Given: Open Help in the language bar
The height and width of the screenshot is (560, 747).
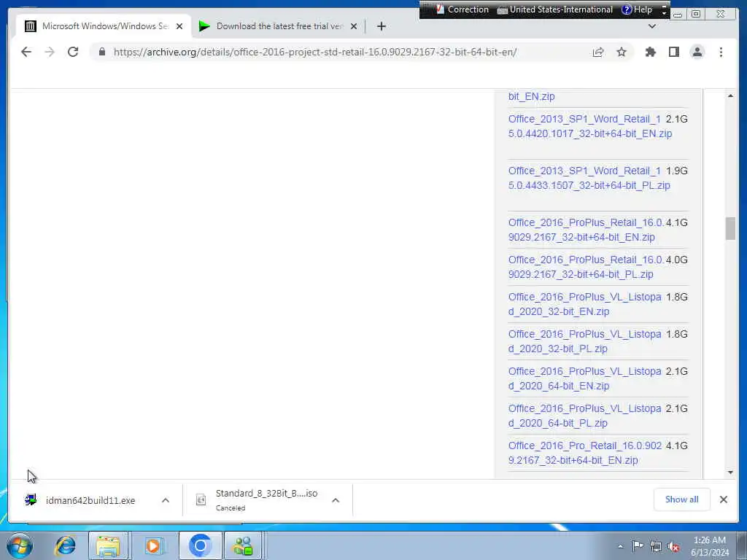Looking at the screenshot, I should point(637,9).
